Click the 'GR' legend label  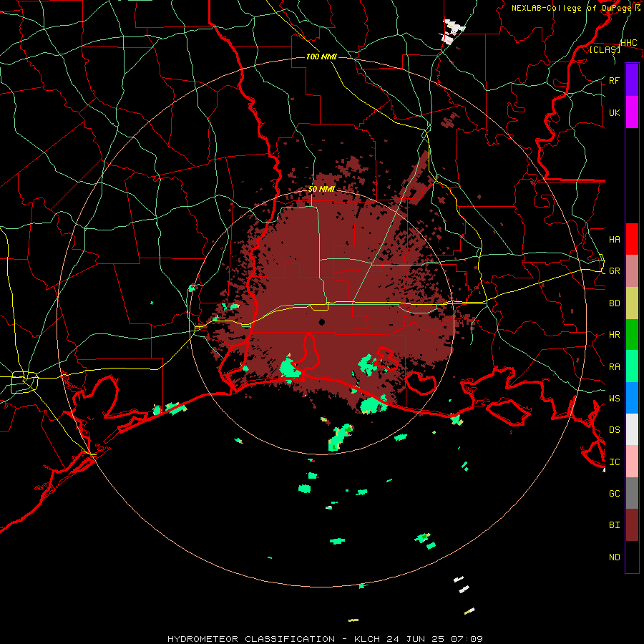(614, 271)
